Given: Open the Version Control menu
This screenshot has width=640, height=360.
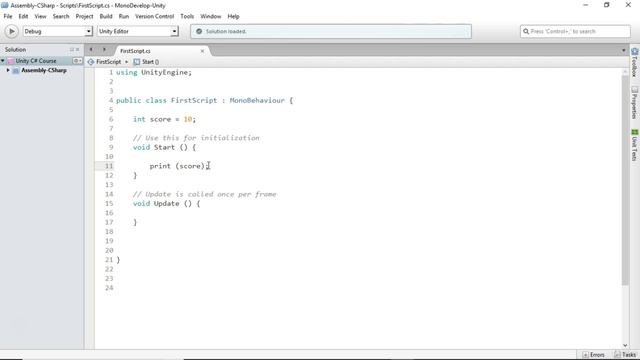Looking at the screenshot, I should pos(154,16).
